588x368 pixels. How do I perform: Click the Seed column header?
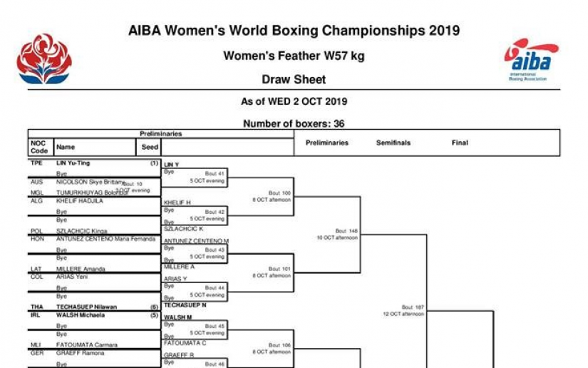click(x=150, y=147)
